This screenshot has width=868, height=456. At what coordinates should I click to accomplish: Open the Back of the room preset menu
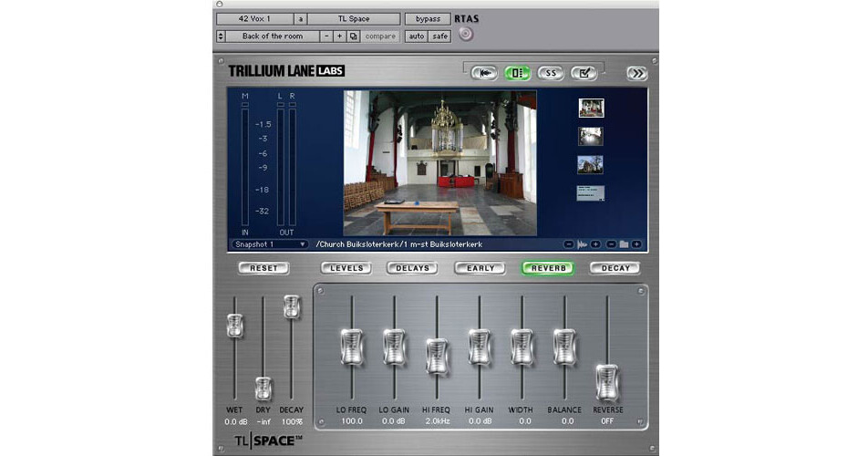tap(273, 36)
